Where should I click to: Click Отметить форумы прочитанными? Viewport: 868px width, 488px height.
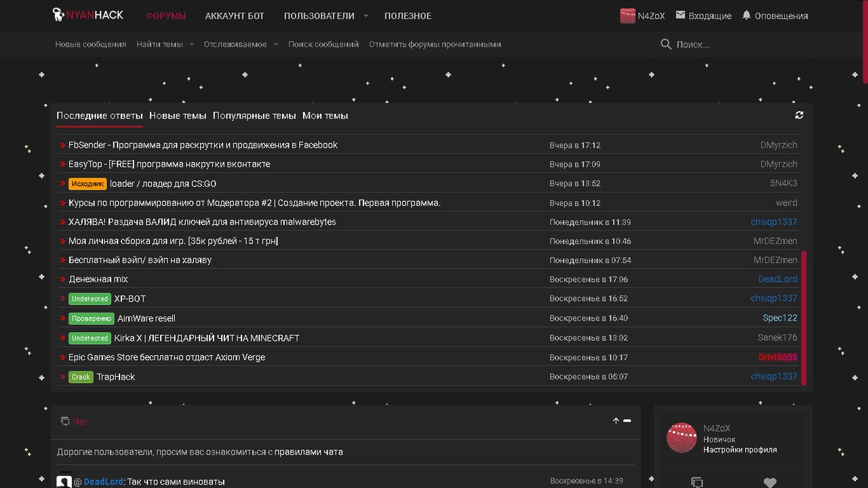(x=435, y=44)
